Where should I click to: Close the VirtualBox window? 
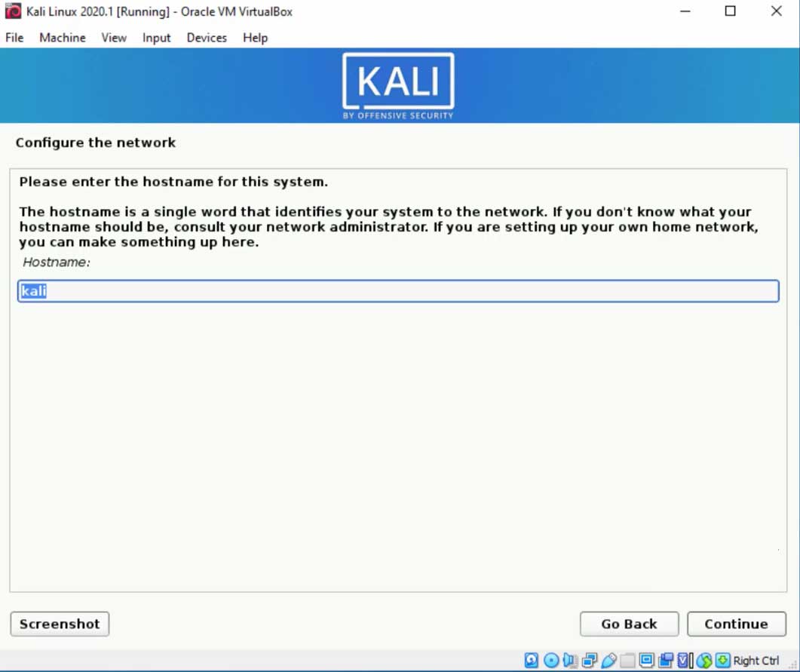776,11
